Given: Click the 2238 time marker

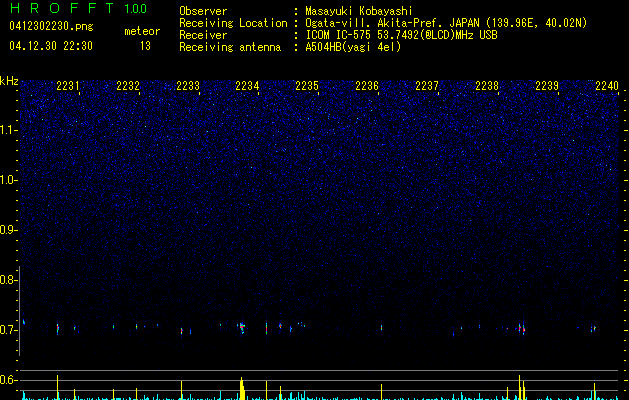Looking at the screenshot, I should [x=487, y=86].
